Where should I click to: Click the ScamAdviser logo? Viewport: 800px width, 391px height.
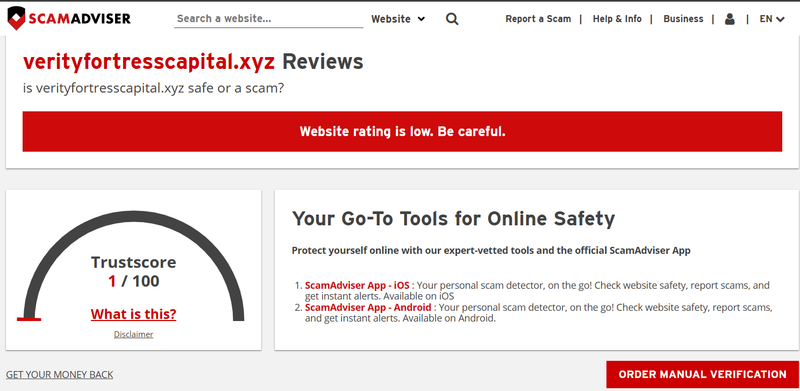[69, 18]
